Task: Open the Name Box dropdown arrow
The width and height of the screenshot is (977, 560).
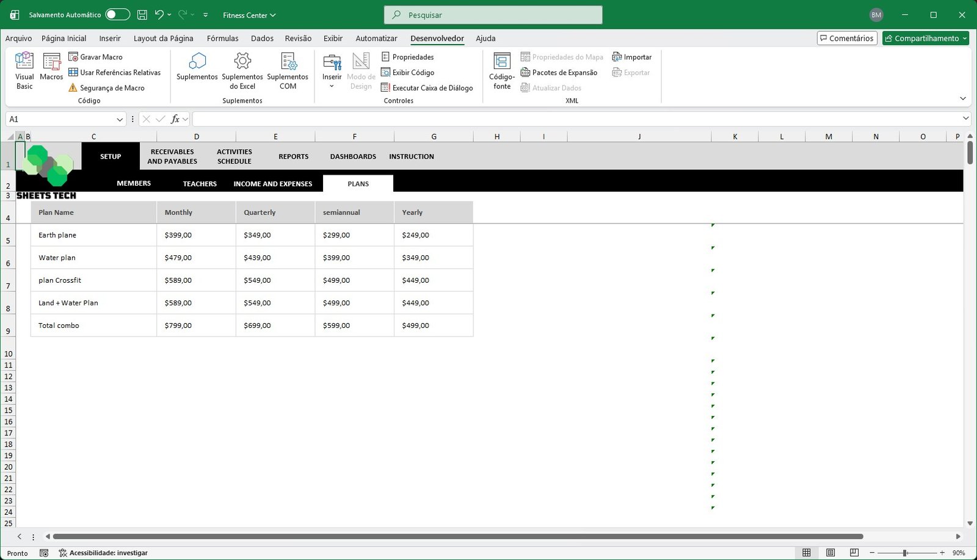Action: click(x=120, y=120)
